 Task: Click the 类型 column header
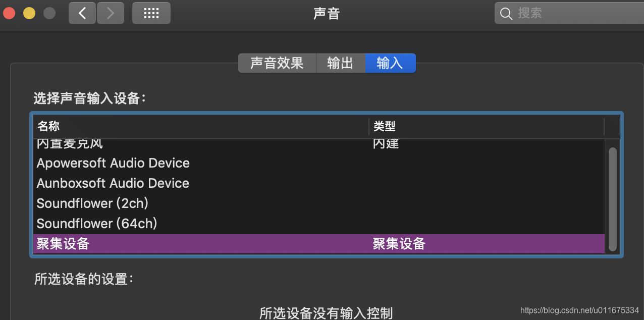click(x=384, y=126)
